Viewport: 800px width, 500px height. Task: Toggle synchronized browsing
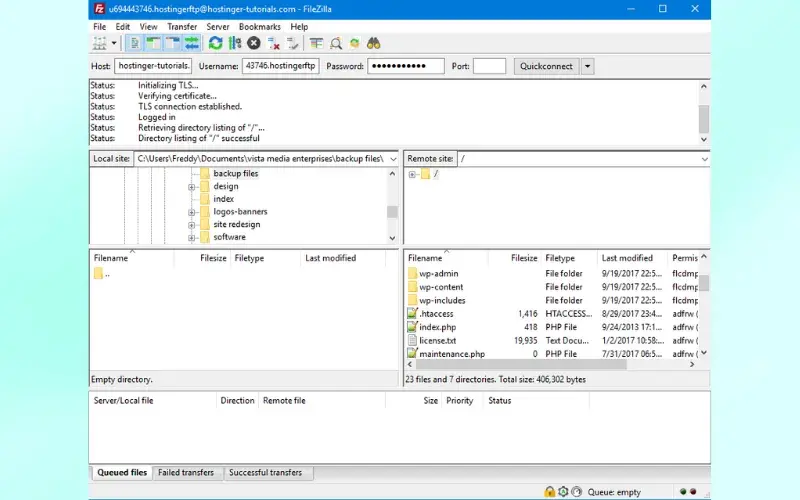point(355,43)
